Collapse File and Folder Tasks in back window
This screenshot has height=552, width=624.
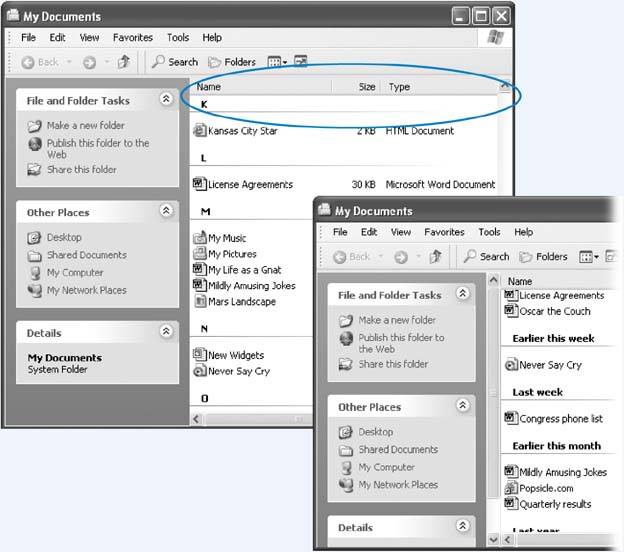pyautogui.click(x=166, y=98)
